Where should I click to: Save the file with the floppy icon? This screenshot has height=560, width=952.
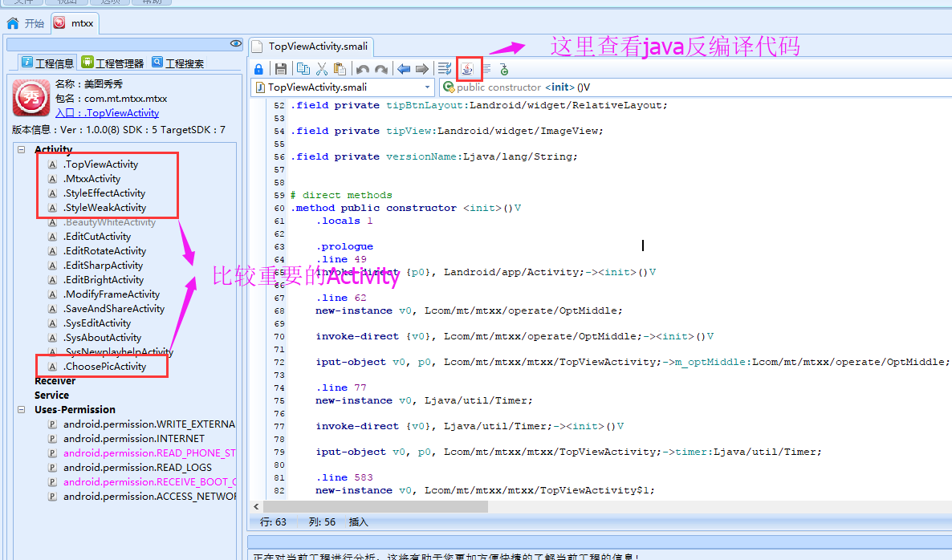click(x=280, y=69)
